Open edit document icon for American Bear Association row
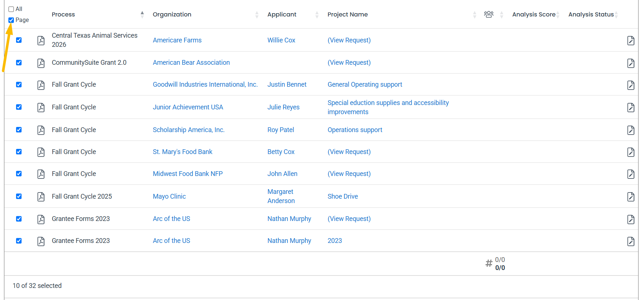Viewport: 644px width, 300px height. coord(630,63)
